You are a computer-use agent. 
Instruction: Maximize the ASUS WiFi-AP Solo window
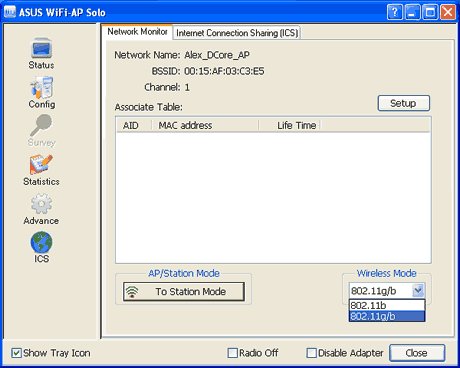coord(430,12)
